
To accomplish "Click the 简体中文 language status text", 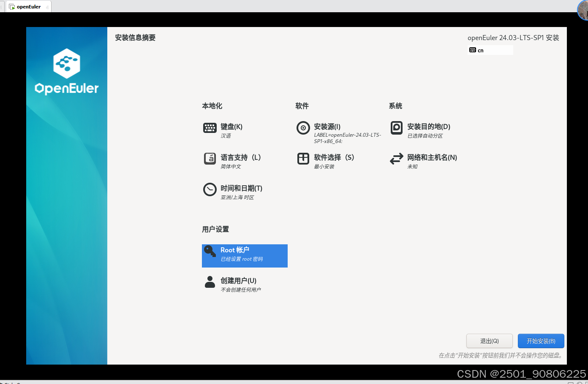I will point(231,167).
